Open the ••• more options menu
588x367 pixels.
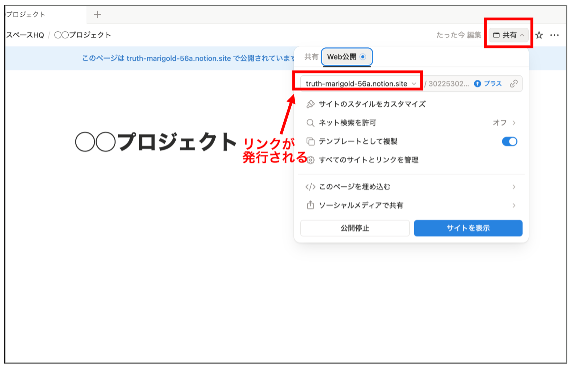pyautogui.click(x=555, y=35)
